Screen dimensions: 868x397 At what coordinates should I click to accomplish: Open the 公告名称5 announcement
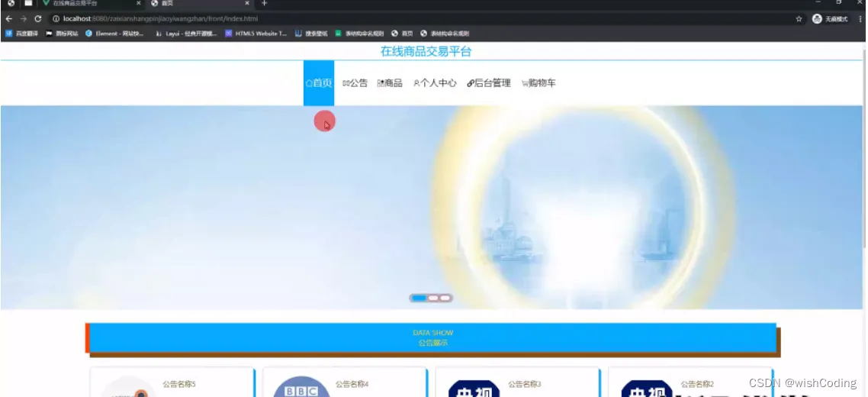[x=178, y=384]
